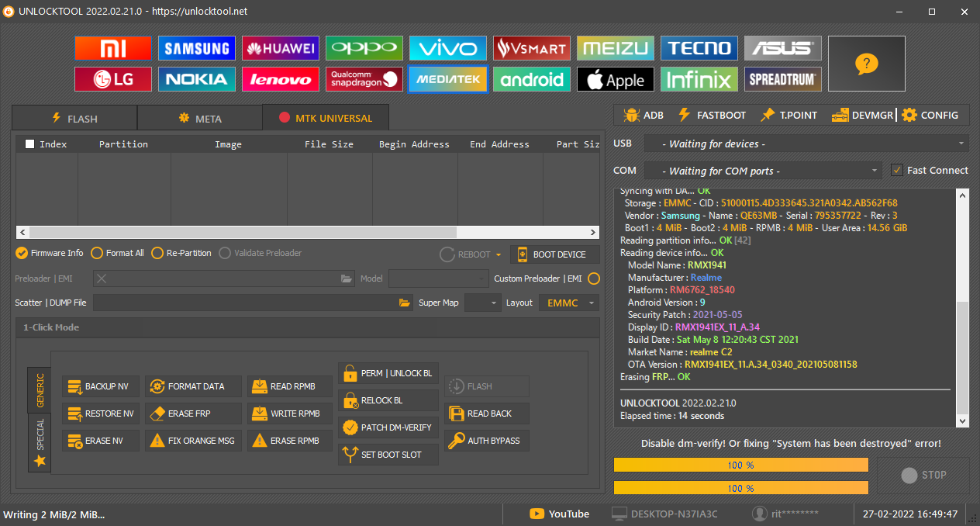Open the Nokia brand section
This screenshot has height=526, width=980.
pos(197,79)
